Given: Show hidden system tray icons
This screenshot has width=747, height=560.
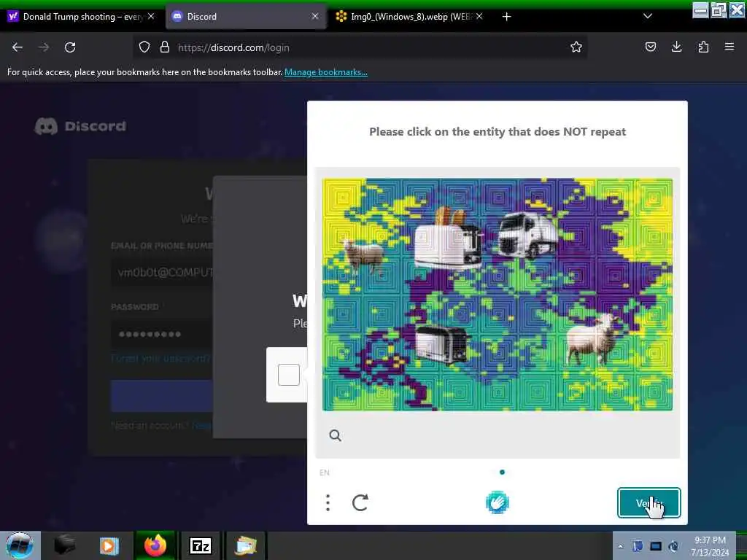Looking at the screenshot, I should 620,546.
